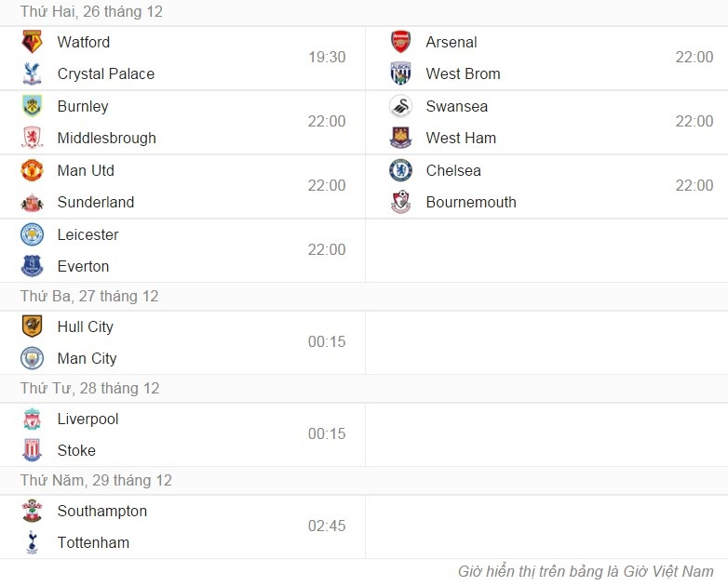Select the Bournemouth team name

coord(471,202)
